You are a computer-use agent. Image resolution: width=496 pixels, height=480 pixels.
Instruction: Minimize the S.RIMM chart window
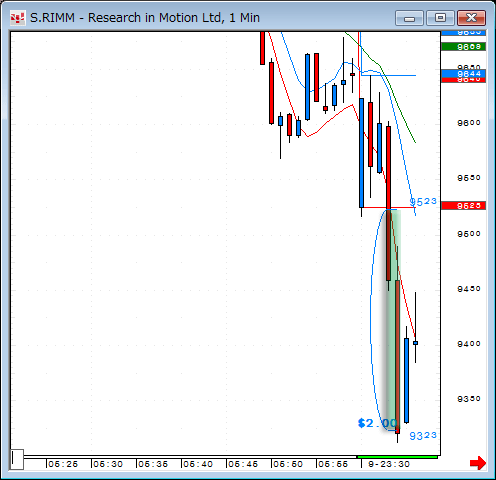coord(409,18)
